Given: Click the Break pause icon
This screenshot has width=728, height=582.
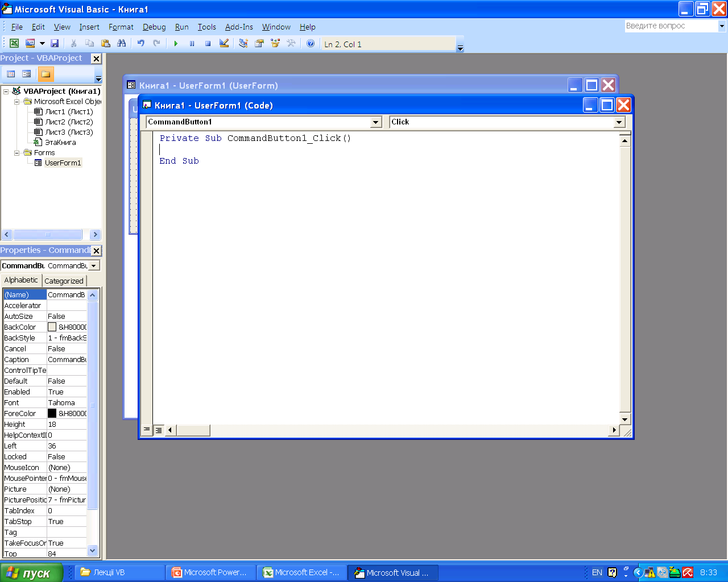Looking at the screenshot, I should [x=192, y=43].
